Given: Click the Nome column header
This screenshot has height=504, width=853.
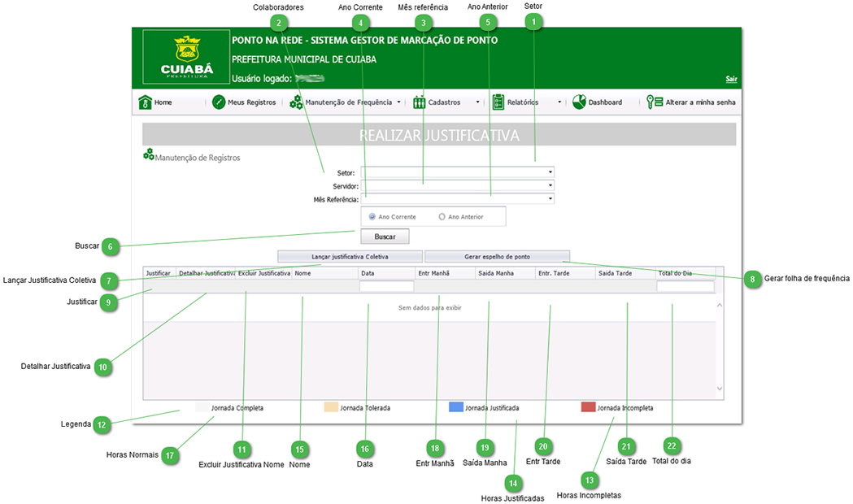Looking at the screenshot, I should 324,273.
